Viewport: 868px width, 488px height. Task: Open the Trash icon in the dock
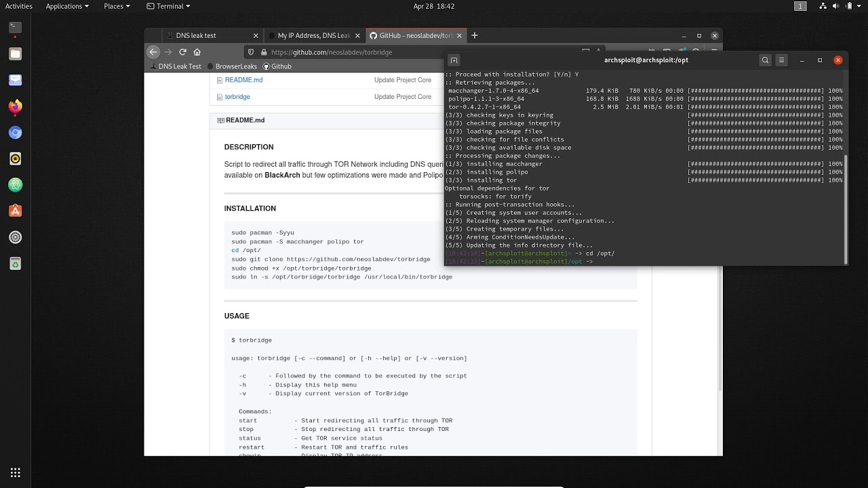15,264
